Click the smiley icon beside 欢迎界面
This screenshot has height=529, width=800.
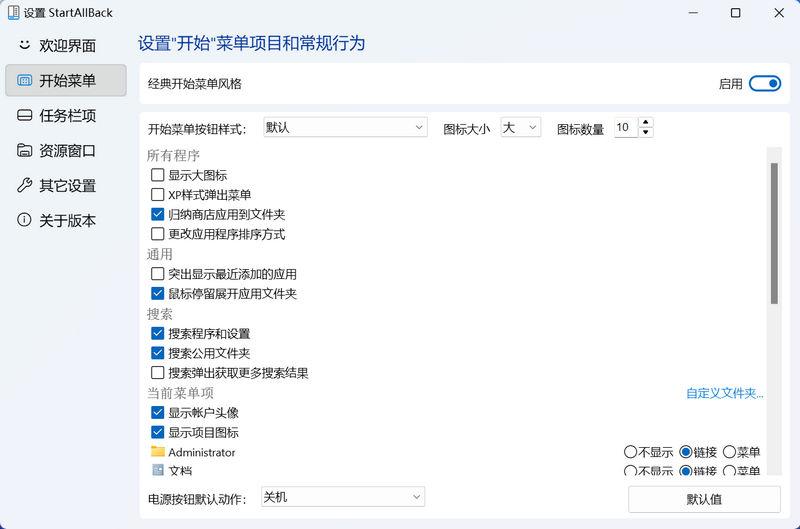[x=25, y=46]
